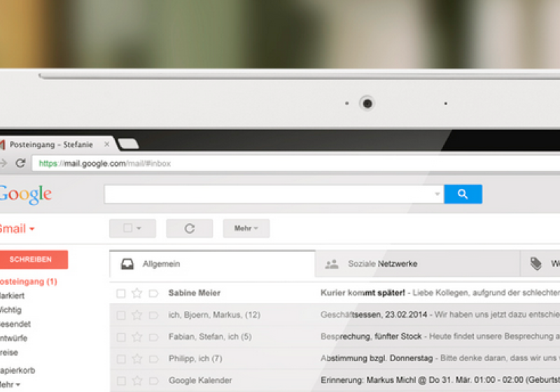This screenshot has width=560, height=392.
Task: Mark Philipp, ich email as important
Action: (153, 359)
